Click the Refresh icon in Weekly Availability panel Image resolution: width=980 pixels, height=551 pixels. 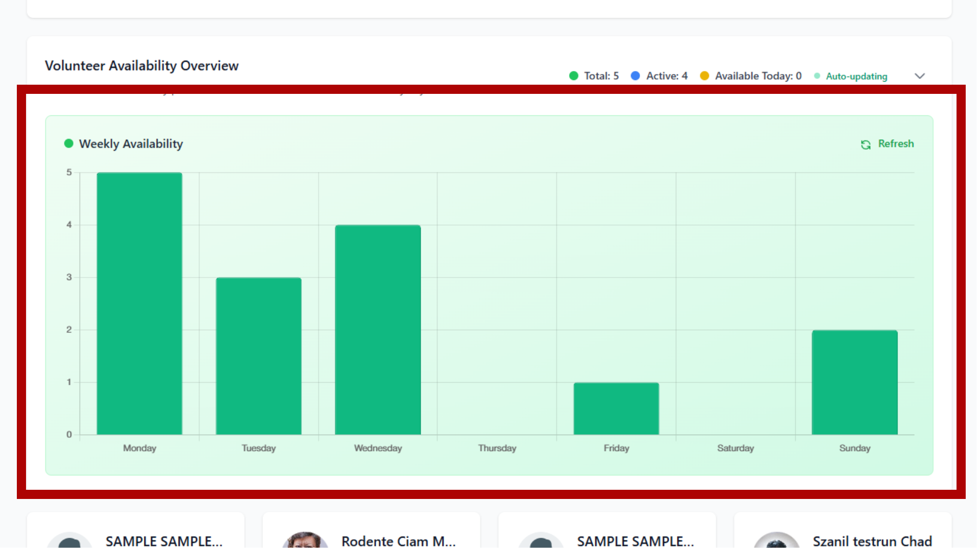(866, 144)
